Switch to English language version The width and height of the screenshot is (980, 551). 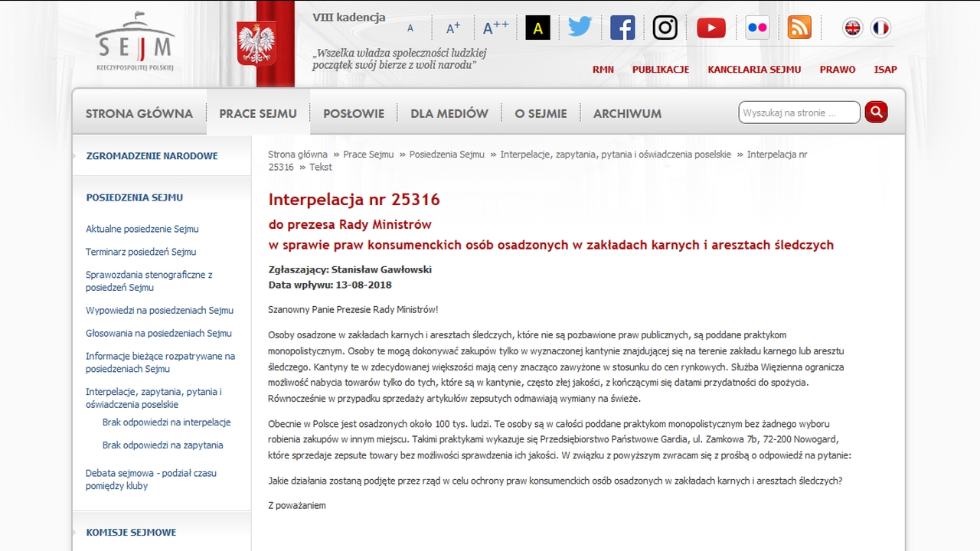852,28
